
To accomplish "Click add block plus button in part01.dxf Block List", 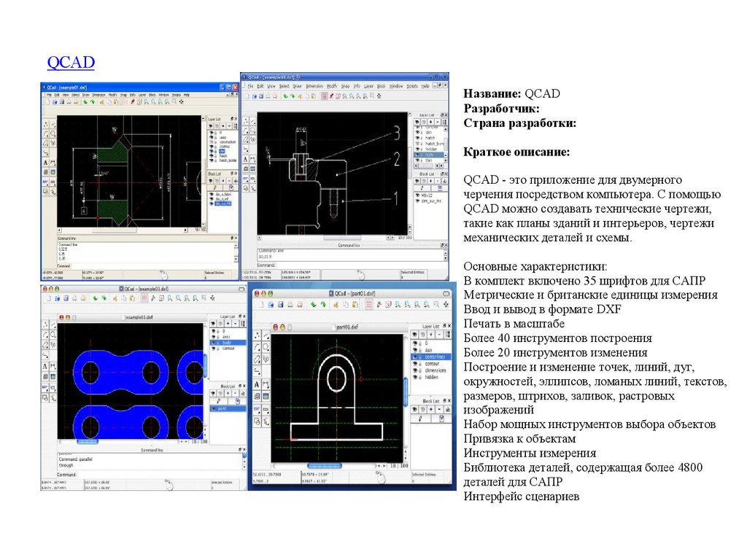I will click(x=430, y=410).
